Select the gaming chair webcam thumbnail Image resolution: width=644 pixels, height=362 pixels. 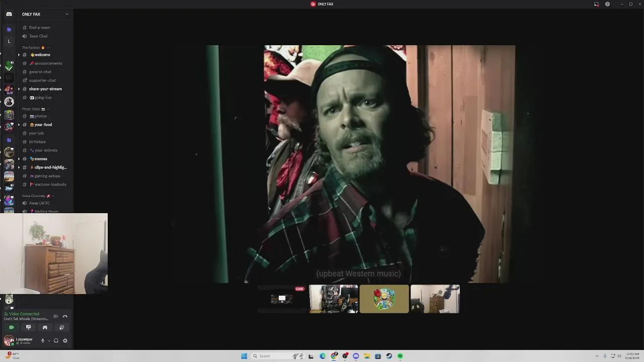pos(333,299)
